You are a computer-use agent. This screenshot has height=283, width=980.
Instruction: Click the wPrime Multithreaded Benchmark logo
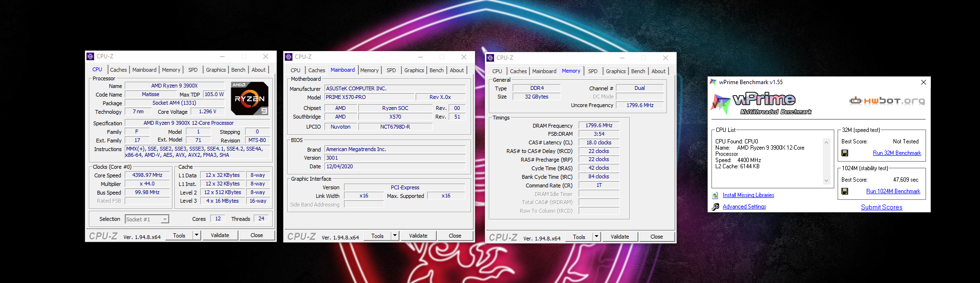(762, 103)
